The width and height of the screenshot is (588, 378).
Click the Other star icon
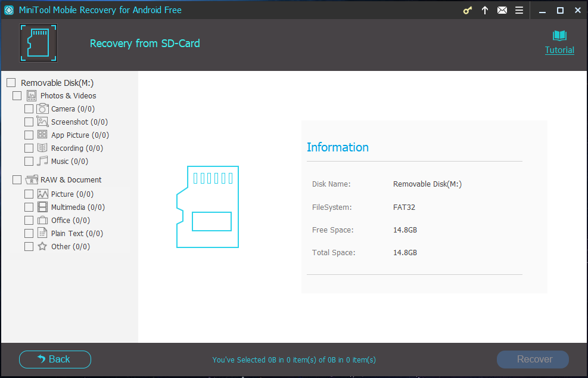pos(42,246)
